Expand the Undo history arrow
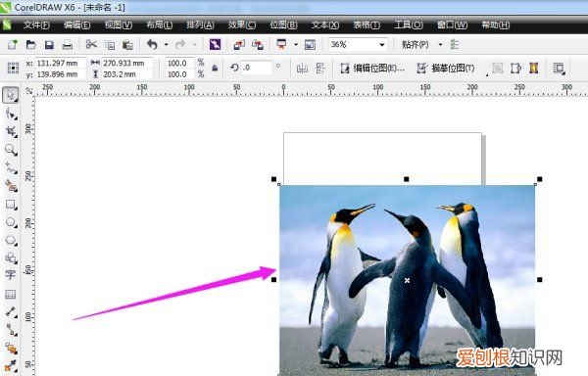The image size is (588, 376). [167, 45]
